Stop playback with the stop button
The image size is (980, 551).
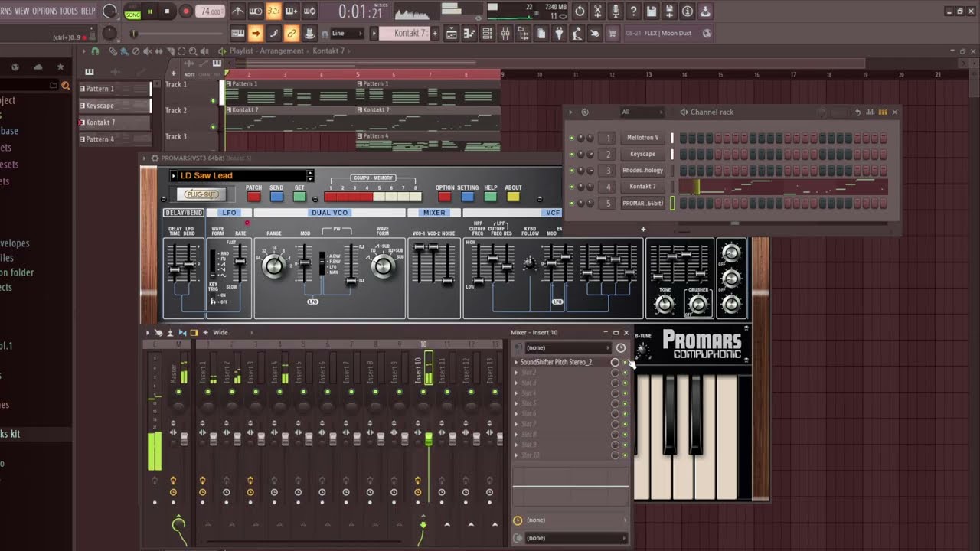tap(167, 11)
